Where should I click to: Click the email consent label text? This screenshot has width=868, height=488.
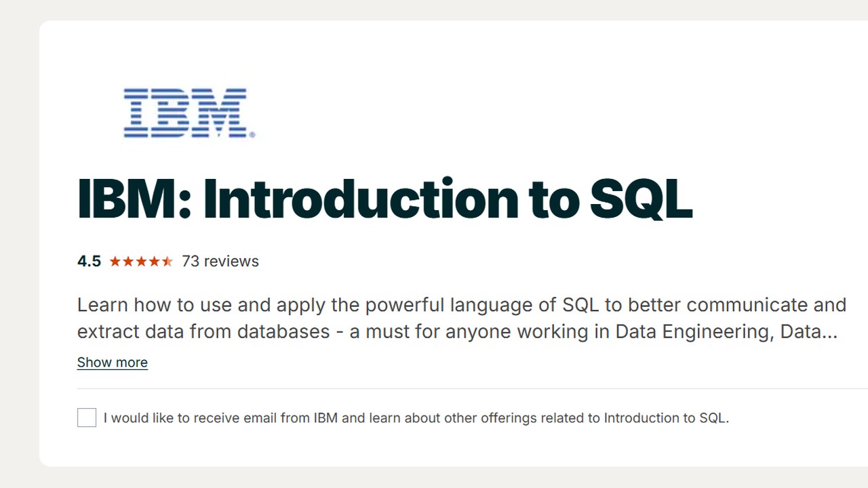[x=416, y=418]
